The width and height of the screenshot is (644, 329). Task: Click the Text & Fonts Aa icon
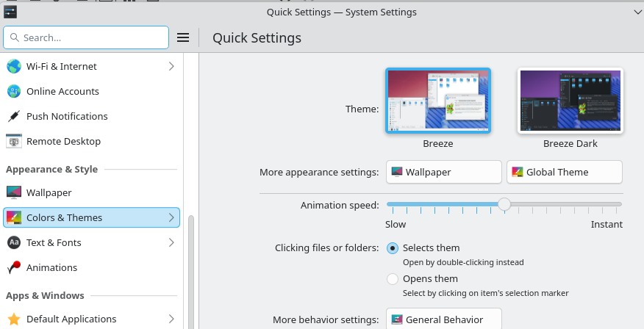[14, 242]
